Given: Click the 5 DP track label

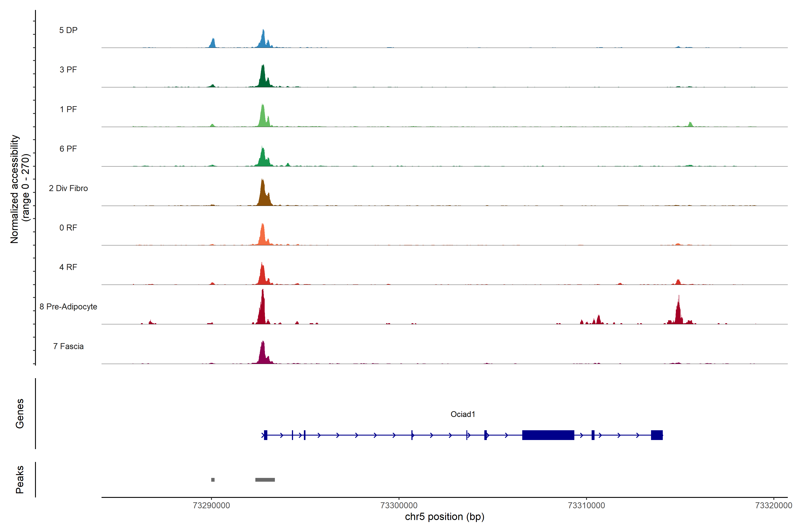Looking at the screenshot, I should coord(68,30).
